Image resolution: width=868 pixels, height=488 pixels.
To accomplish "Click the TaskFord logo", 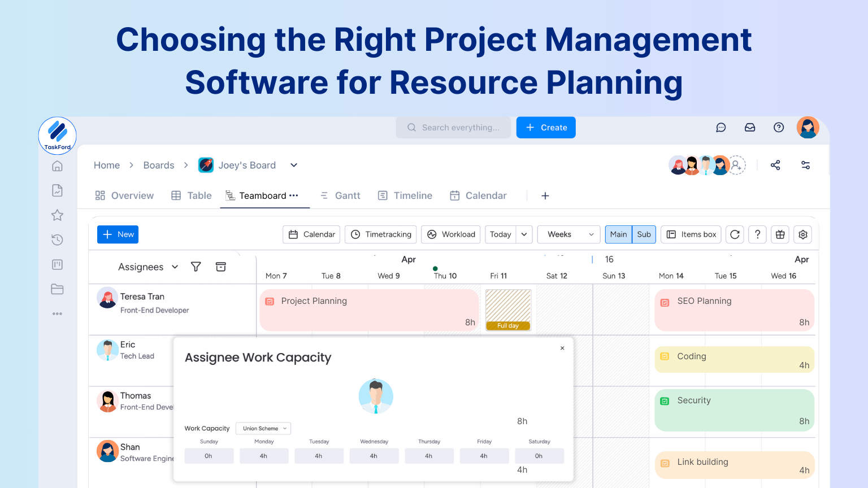I will (58, 136).
